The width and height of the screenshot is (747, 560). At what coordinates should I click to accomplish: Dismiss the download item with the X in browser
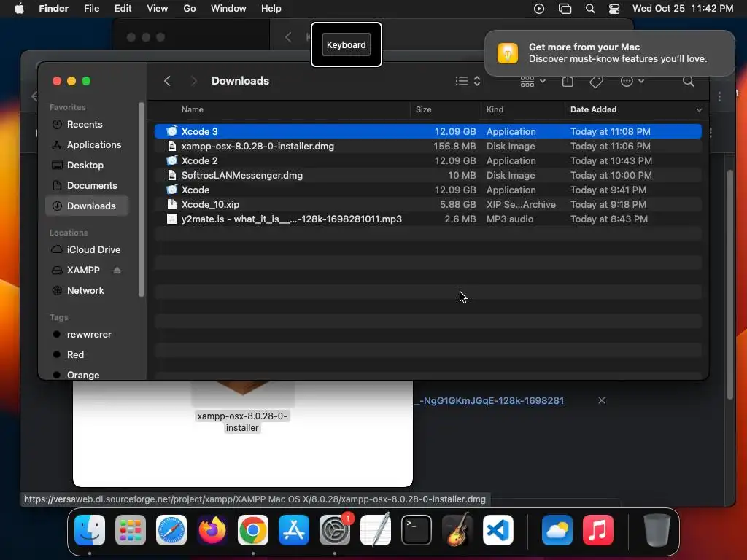(602, 400)
